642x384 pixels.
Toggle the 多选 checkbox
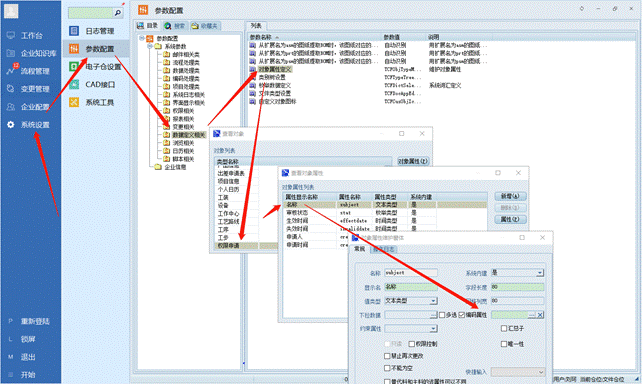pyautogui.click(x=442, y=315)
